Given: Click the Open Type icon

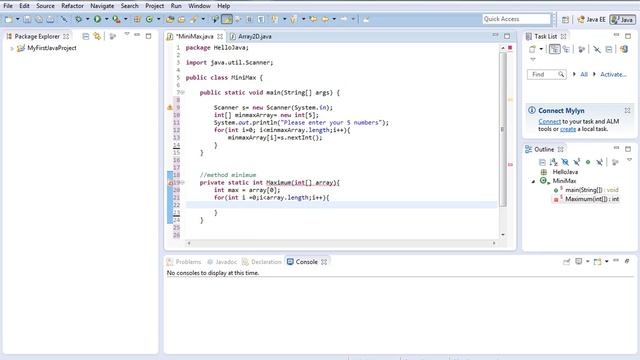Looking at the screenshot, I should coord(170,19).
